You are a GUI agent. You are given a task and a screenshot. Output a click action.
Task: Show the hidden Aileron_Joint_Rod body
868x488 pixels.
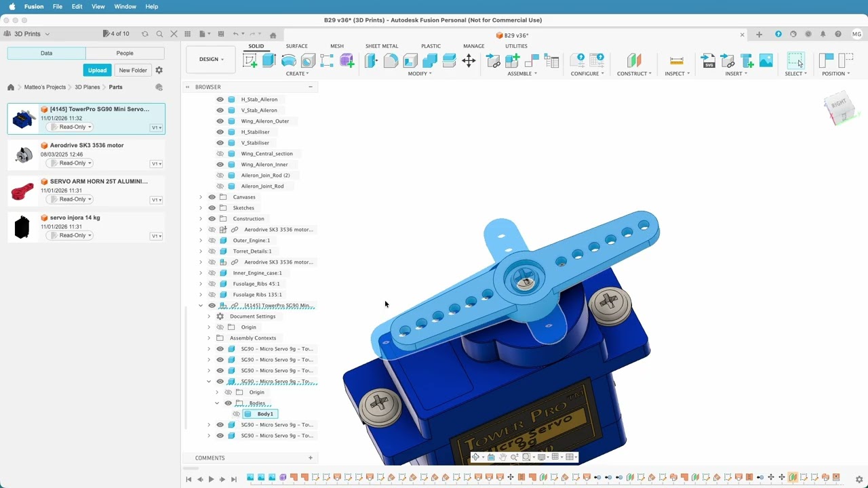220,186
